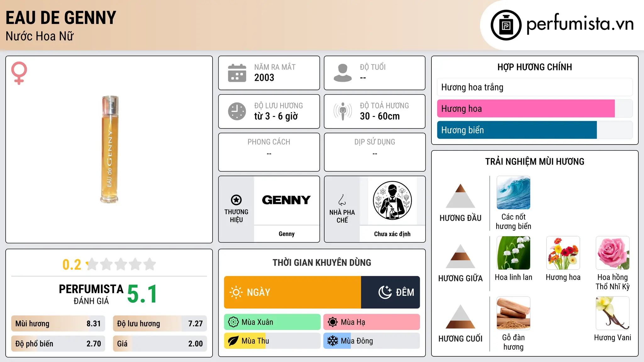This screenshot has height=362, width=644.
Task: Click the Các nốt hương biển label
Action: tap(514, 222)
